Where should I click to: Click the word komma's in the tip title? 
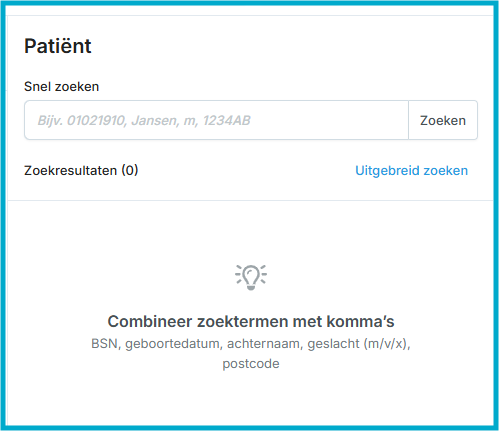(x=360, y=322)
